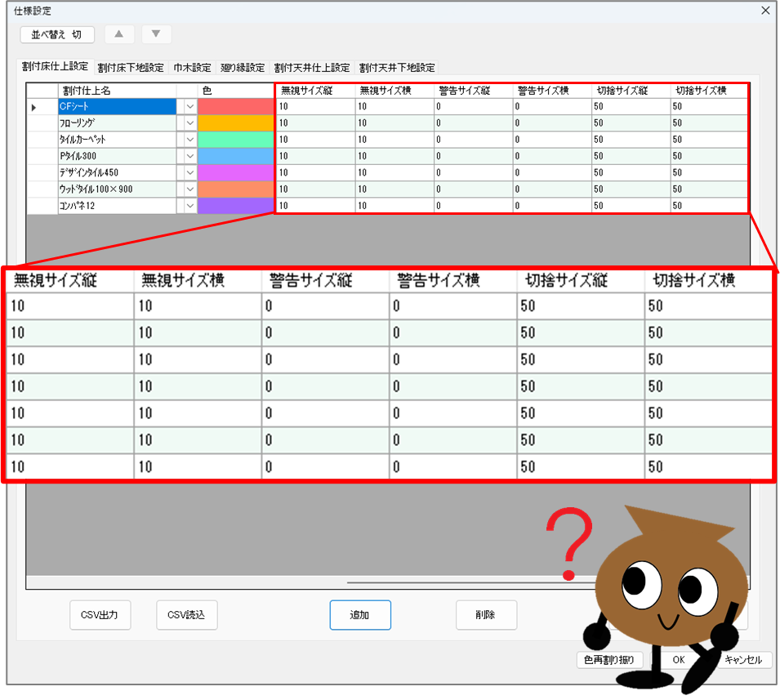
Task: Click the タイルカーペット finish name cell
Action: pyautogui.click(x=117, y=140)
